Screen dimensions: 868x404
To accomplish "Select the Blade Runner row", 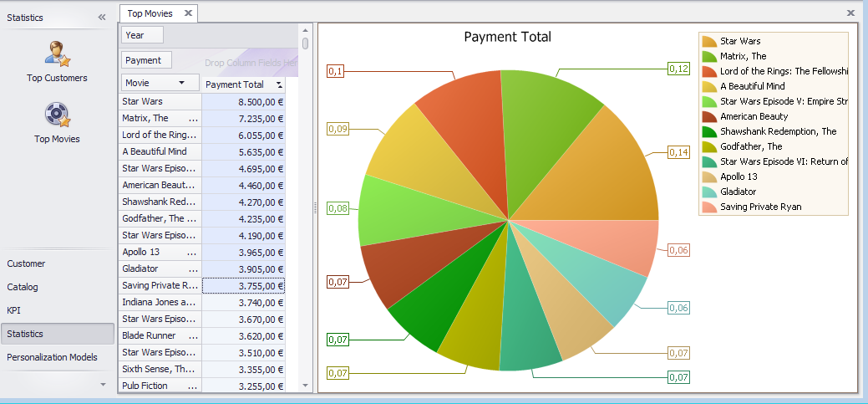I will 160,335.
